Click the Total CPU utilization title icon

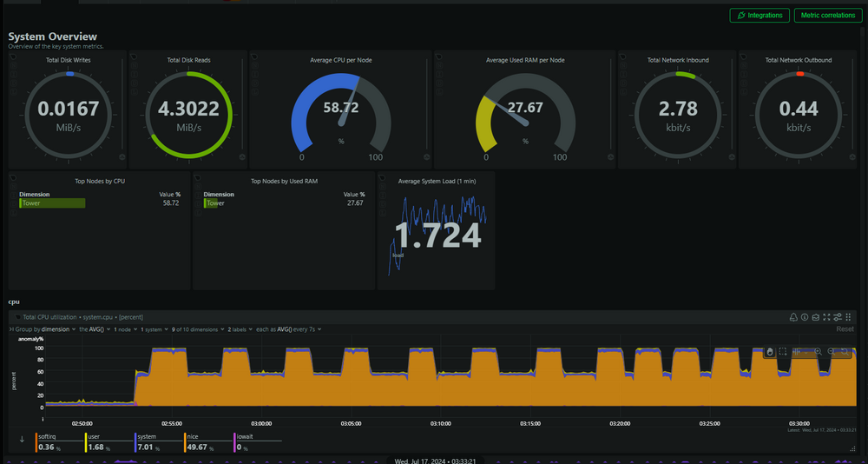17,317
